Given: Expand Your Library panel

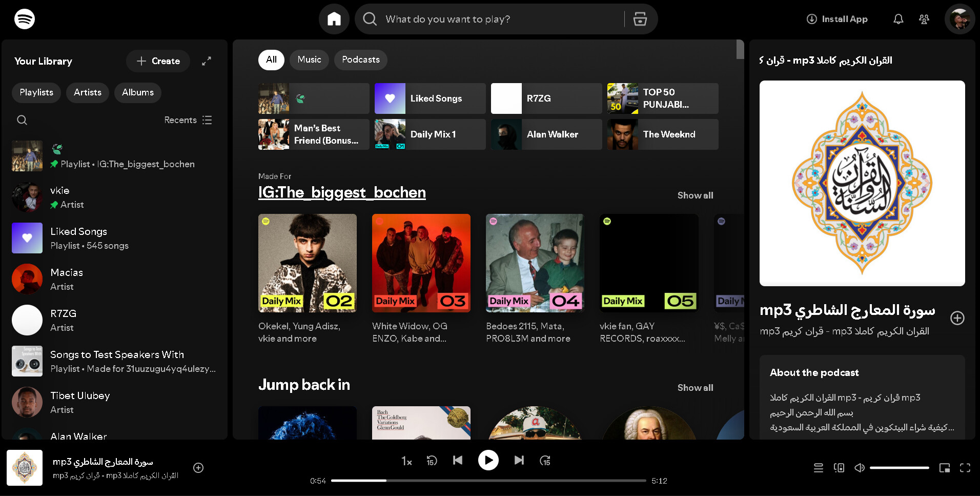Looking at the screenshot, I should (206, 61).
